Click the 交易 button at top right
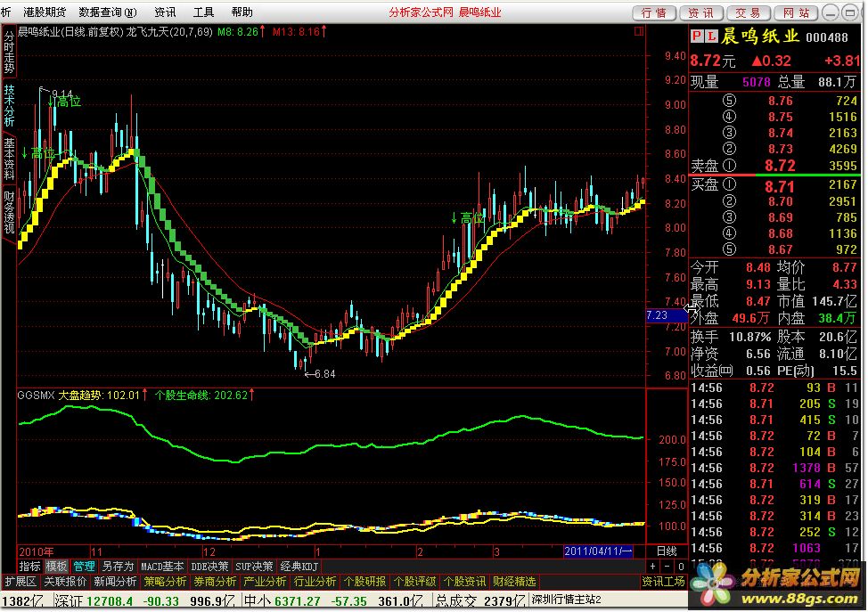This screenshot has width=868, height=612. coord(749,12)
